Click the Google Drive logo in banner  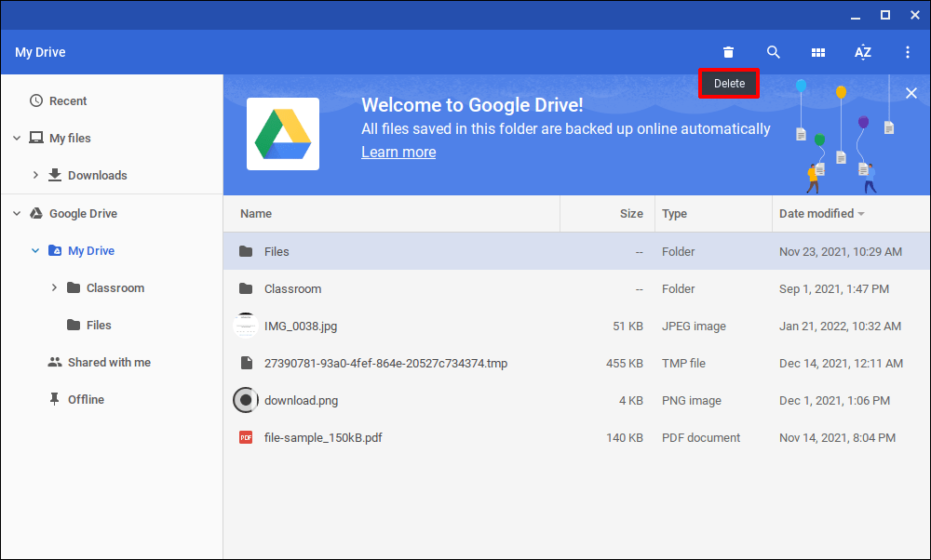click(x=283, y=134)
